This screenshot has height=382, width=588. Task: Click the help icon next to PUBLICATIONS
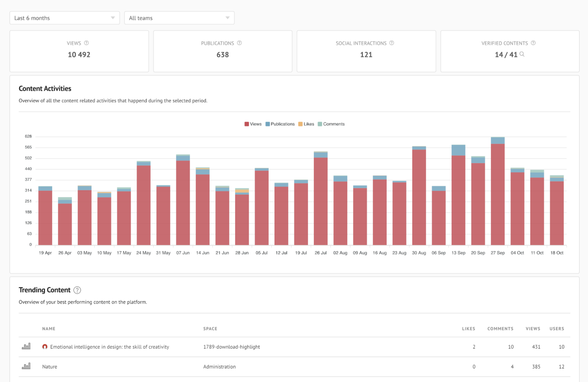[239, 43]
